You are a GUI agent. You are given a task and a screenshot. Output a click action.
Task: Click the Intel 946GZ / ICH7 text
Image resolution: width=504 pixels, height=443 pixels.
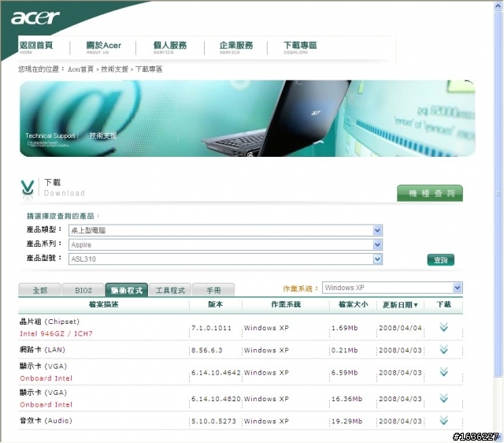[x=56, y=333]
